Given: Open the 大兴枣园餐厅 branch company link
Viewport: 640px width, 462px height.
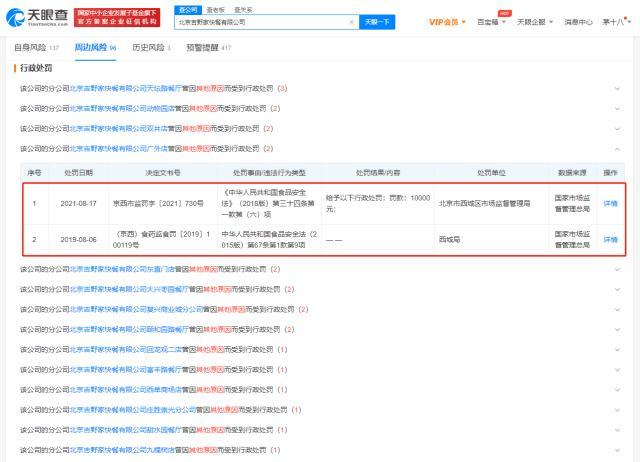Looking at the screenshot, I should pos(129,289).
